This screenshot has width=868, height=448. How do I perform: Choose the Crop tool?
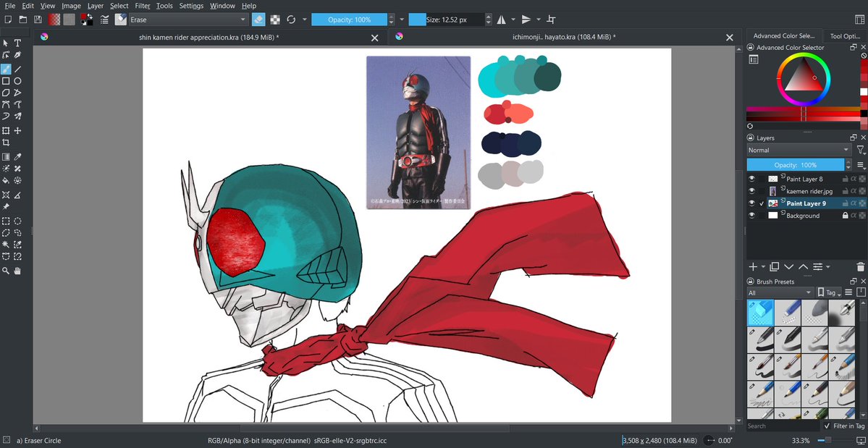pyautogui.click(x=6, y=143)
